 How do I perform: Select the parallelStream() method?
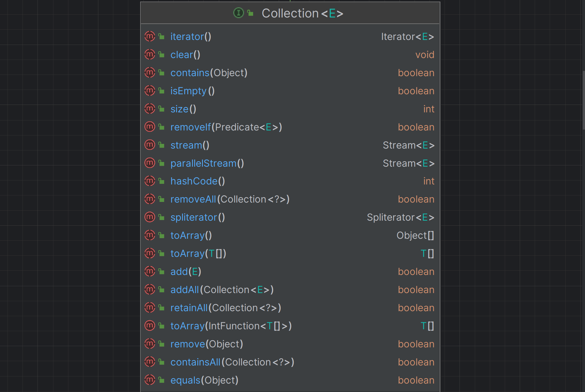207,164
